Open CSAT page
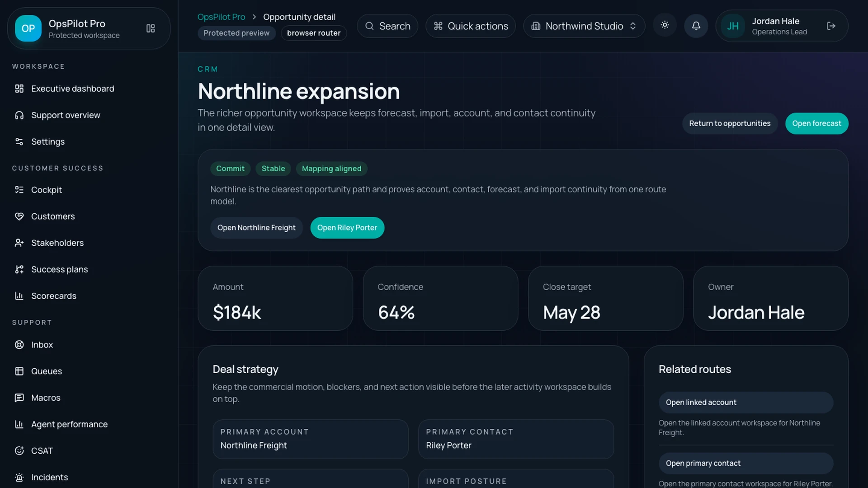The width and height of the screenshot is (868, 488). pos(89,451)
